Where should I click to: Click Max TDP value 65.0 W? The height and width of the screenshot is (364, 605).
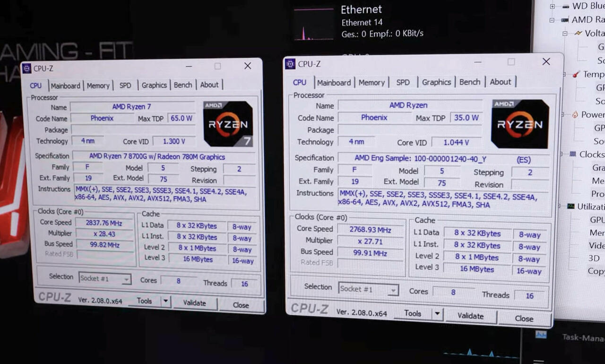pyautogui.click(x=181, y=118)
